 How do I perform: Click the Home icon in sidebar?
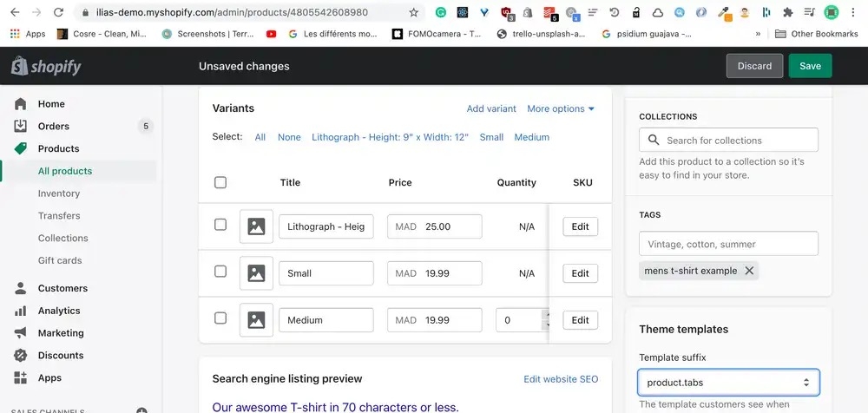point(21,104)
